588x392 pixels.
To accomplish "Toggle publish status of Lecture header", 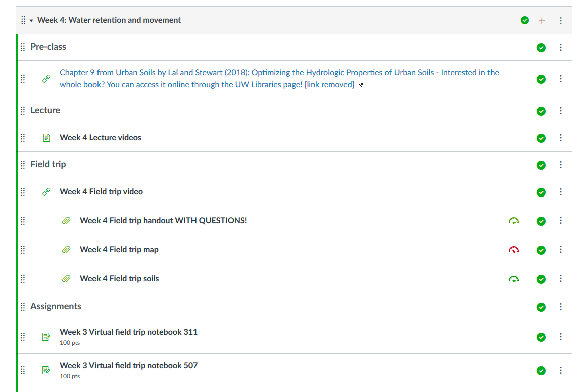I will coord(541,111).
